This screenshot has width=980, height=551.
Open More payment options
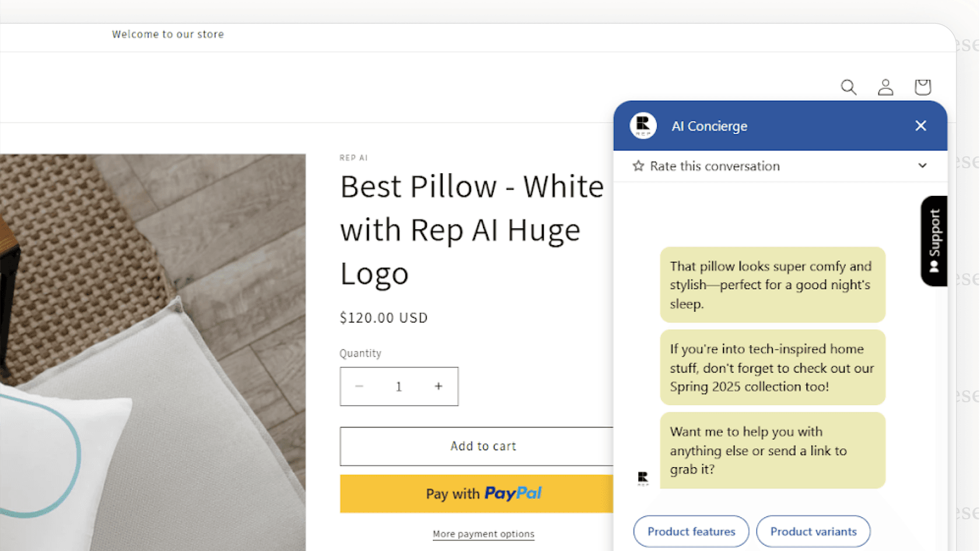[483, 534]
